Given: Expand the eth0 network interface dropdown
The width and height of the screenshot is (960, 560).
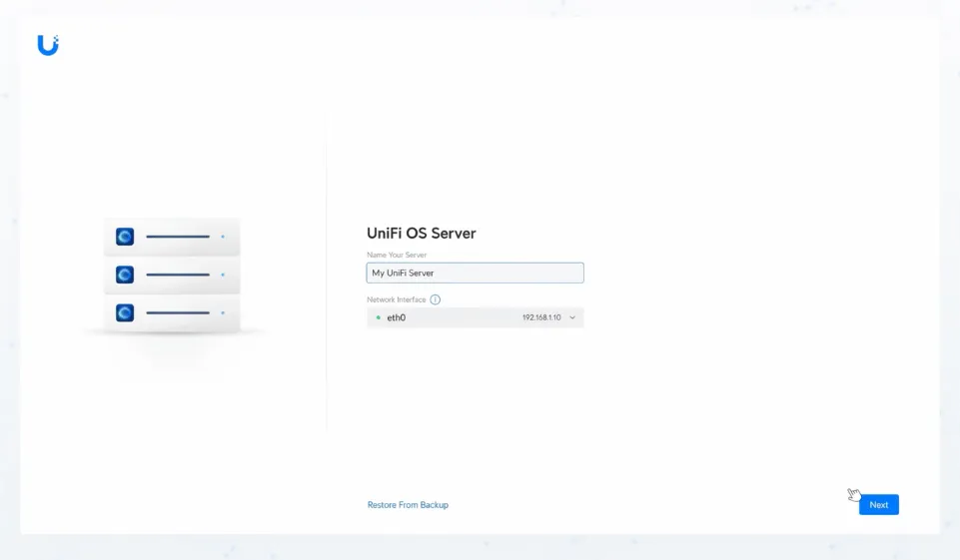Looking at the screenshot, I should pyautogui.click(x=476, y=317).
